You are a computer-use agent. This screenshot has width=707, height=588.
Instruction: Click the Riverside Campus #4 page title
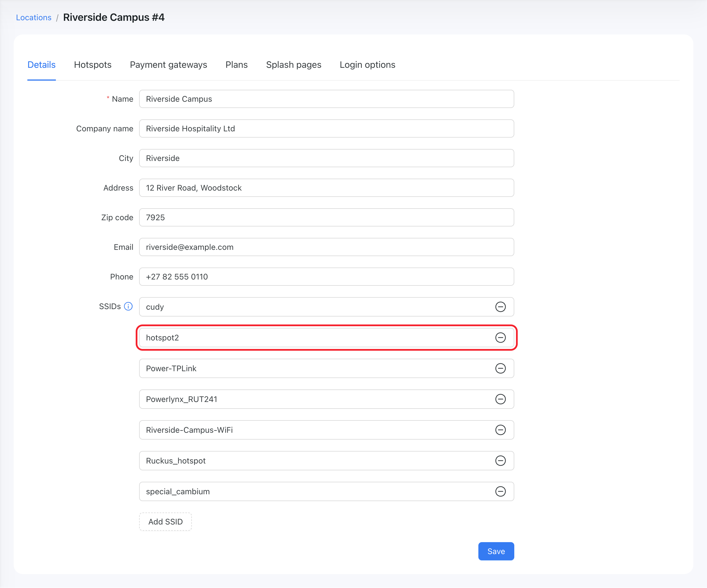point(114,17)
